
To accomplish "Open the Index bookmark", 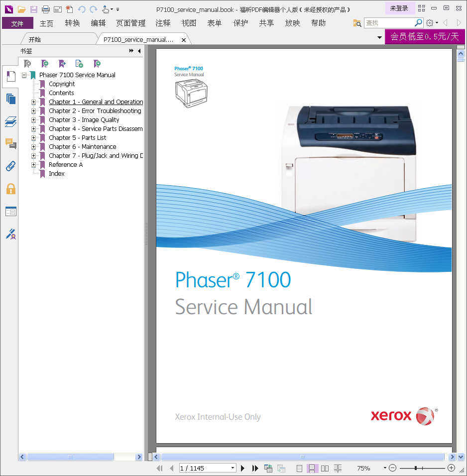I will pyautogui.click(x=57, y=174).
